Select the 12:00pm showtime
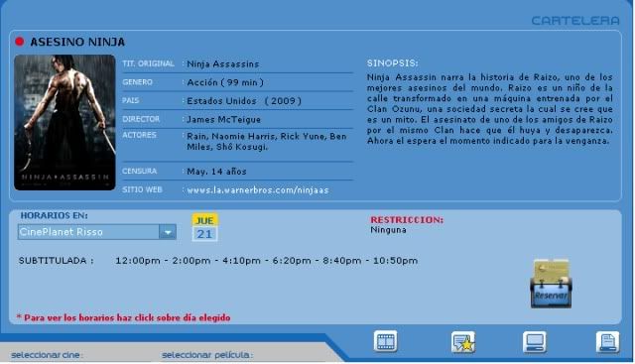 point(138,260)
